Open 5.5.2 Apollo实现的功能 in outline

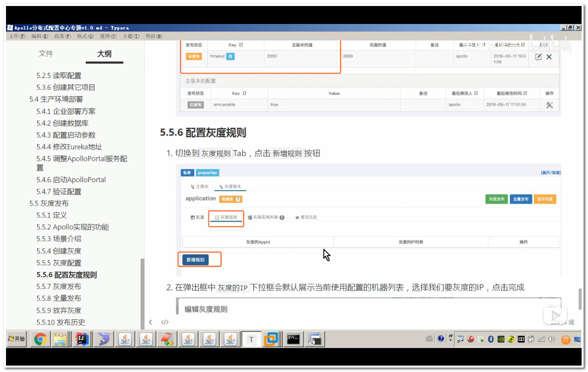point(72,227)
